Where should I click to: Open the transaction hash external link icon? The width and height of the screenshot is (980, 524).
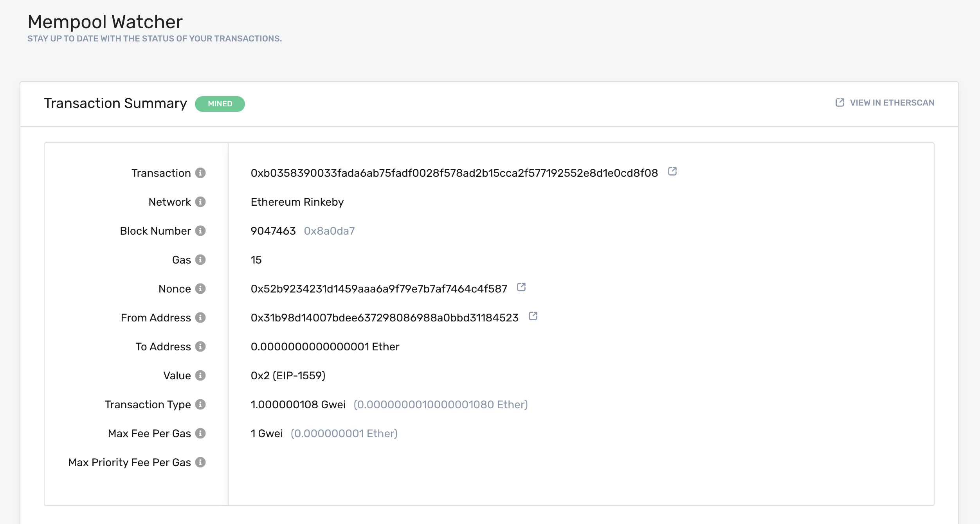(x=672, y=171)
